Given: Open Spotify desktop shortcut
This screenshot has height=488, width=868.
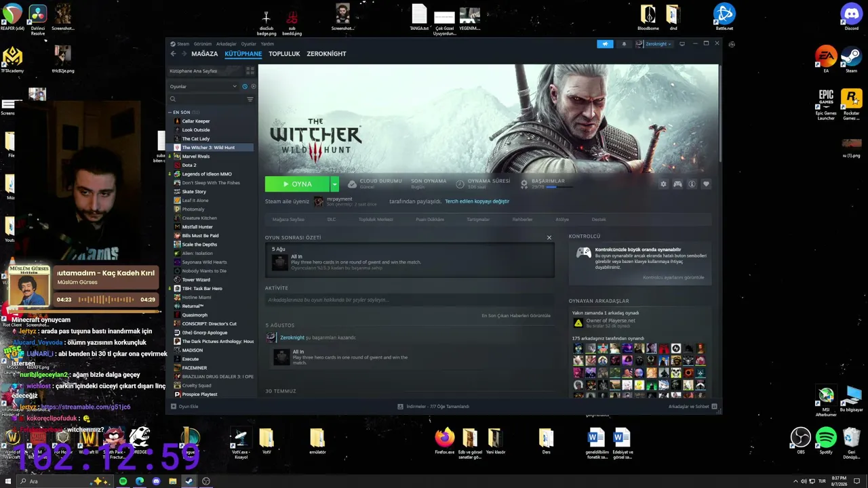Looking at the screenshot, I should 826,441.
